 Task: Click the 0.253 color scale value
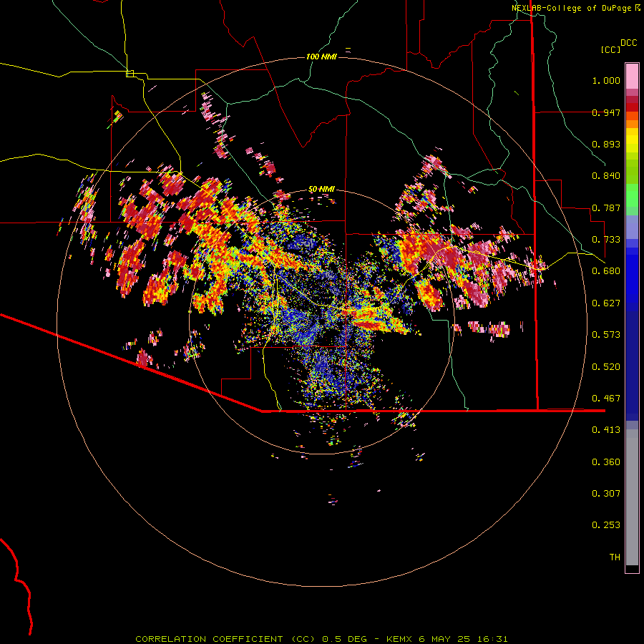(x=606, y=525)
